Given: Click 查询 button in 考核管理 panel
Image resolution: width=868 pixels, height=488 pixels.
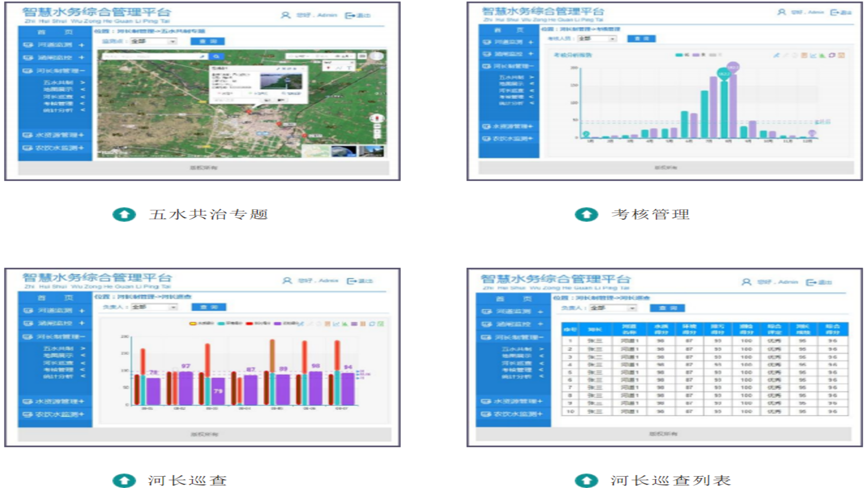Looking at the screenshot, I should (642, 38).
